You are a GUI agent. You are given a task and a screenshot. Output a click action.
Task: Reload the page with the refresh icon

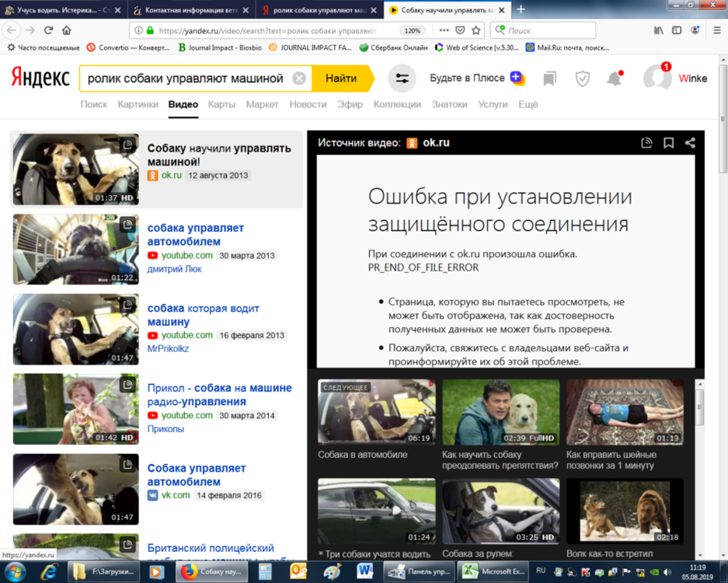tap(47, 30)
